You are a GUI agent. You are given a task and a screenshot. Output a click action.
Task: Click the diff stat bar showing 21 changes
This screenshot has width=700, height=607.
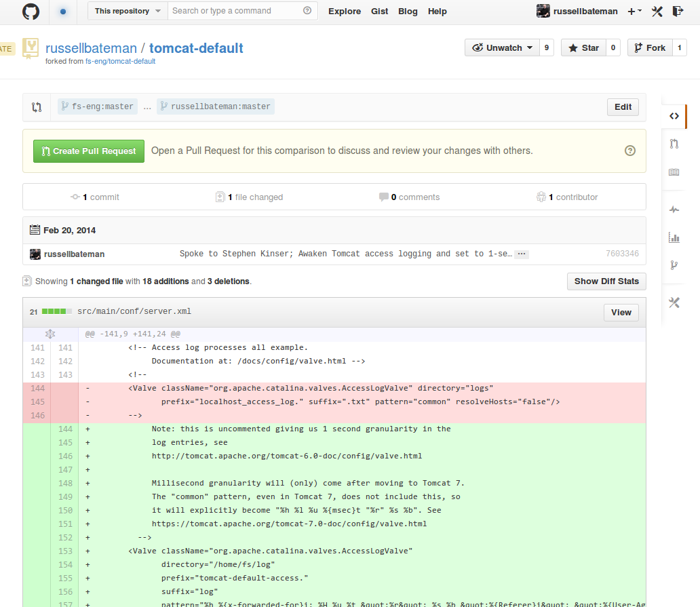[57, 311]
